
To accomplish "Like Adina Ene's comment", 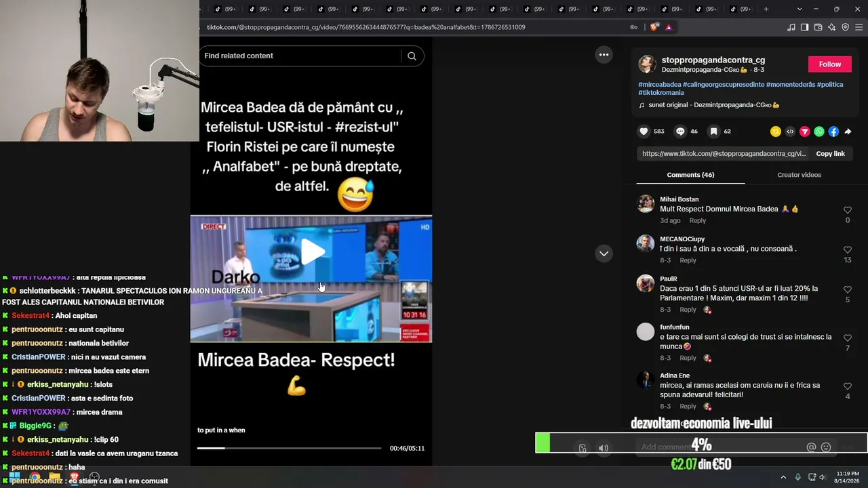I will tap(847, 386).
